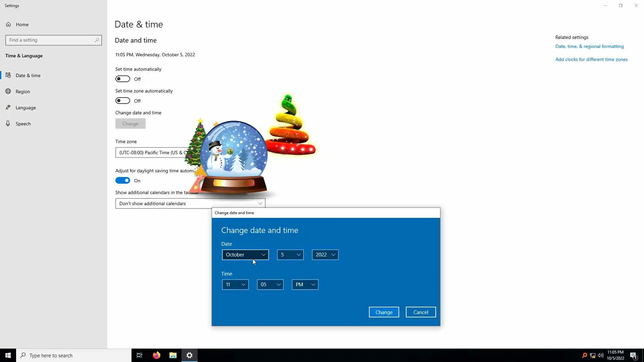Open the notification center icon
Image resolution: width=644 pixels, height=362 pixels.
click(633, 355)
